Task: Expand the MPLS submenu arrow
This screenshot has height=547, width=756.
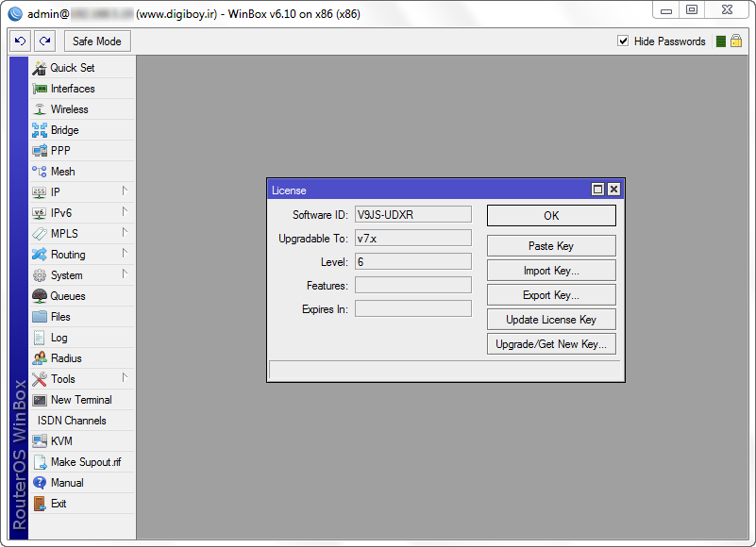Action: (x=125, y=233)
